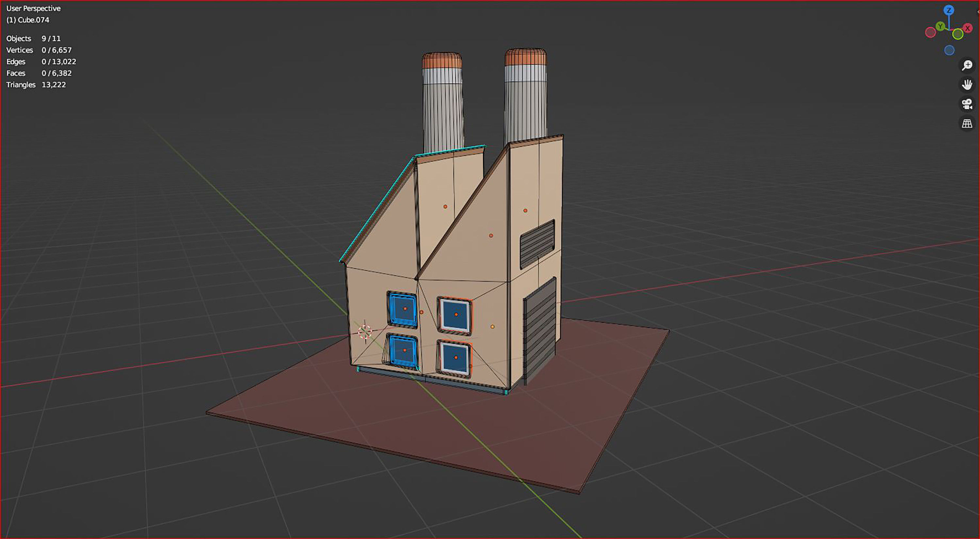Select the lower-right orange outlined window

(x=455, y=358)
